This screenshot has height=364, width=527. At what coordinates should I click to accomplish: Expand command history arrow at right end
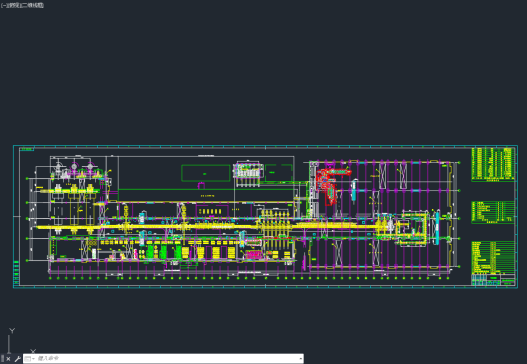pyautogui.click(x=300, y=359)
